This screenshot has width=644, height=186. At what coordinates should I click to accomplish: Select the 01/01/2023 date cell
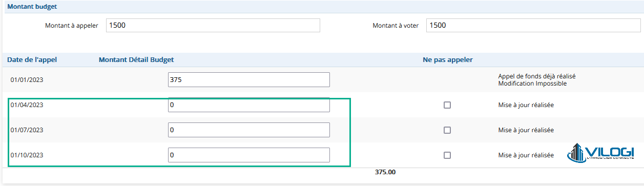(x=27, y=80)
